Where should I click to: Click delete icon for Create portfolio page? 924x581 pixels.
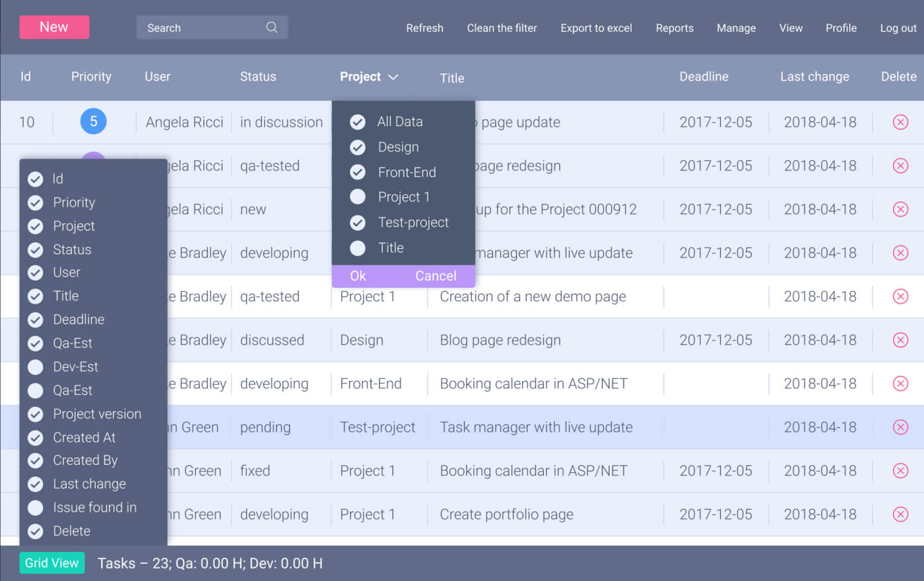(900, 514)
